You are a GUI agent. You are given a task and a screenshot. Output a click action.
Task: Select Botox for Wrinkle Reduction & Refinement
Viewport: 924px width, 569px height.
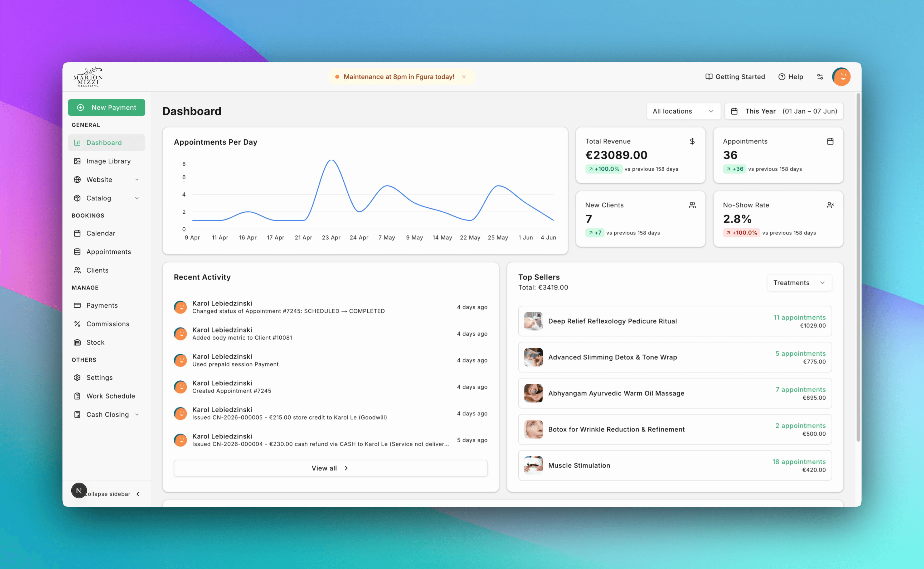coord(675,429)
